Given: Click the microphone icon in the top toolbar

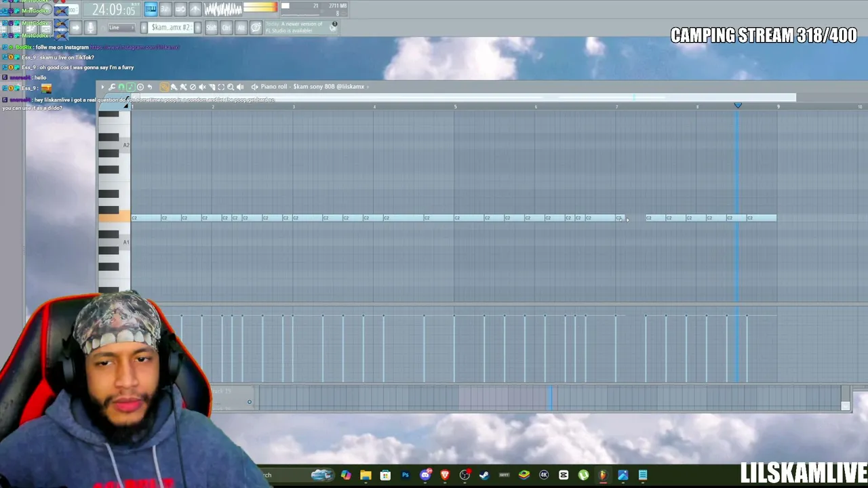Looking at the screenshot, I should (90, 27).
